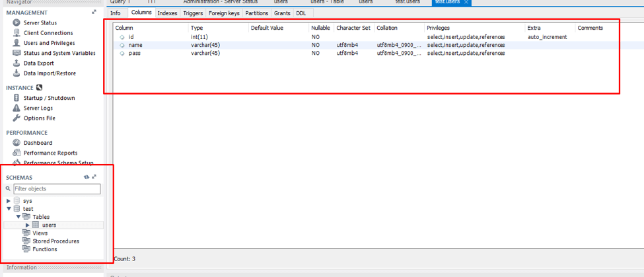Switch to the users - Table tab
Image resolution: width=644 pixels, height=277 pixels.
327,2
